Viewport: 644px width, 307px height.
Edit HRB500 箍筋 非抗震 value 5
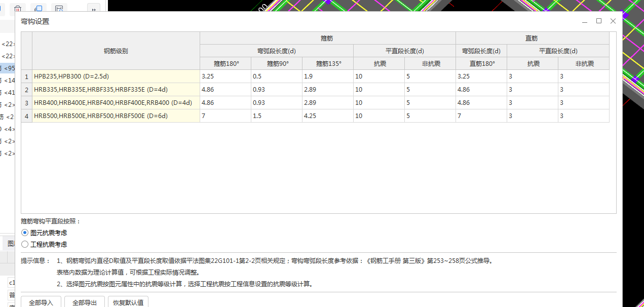(x=430, y=116)
